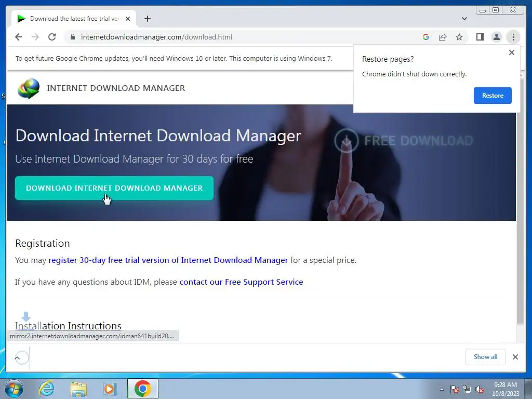Expand the tab search dropdown arrow
Screen dimensions: 532x399
(x=464, y=19)
